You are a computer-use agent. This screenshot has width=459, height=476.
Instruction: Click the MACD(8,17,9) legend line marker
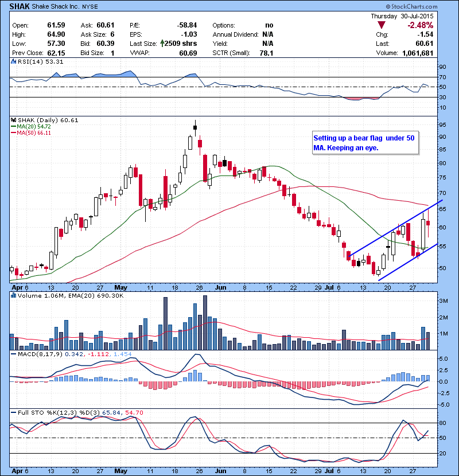click(13, 354)
